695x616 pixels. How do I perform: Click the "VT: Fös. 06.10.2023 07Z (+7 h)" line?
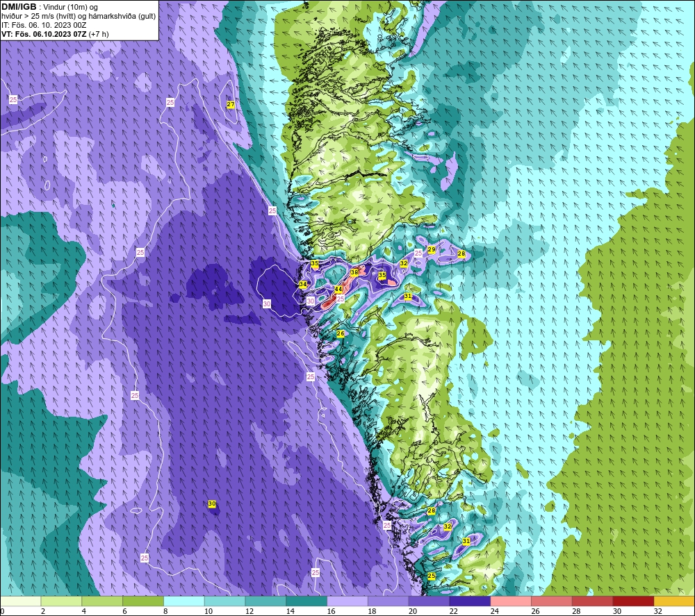coord(55,34)
